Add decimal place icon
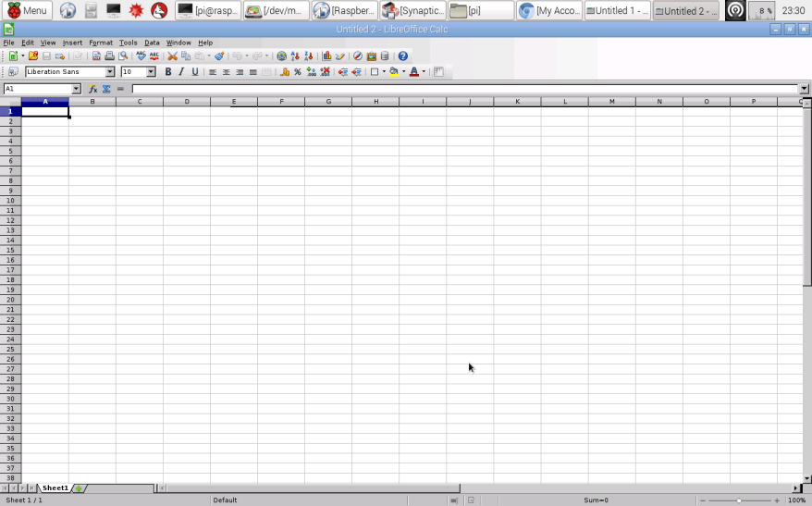Viewport: 812px width, 506px height. 312,72
